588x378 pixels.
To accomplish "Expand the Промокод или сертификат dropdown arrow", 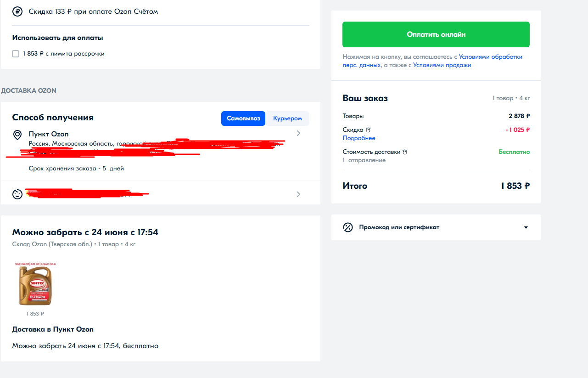I will (x=526, y=227).
